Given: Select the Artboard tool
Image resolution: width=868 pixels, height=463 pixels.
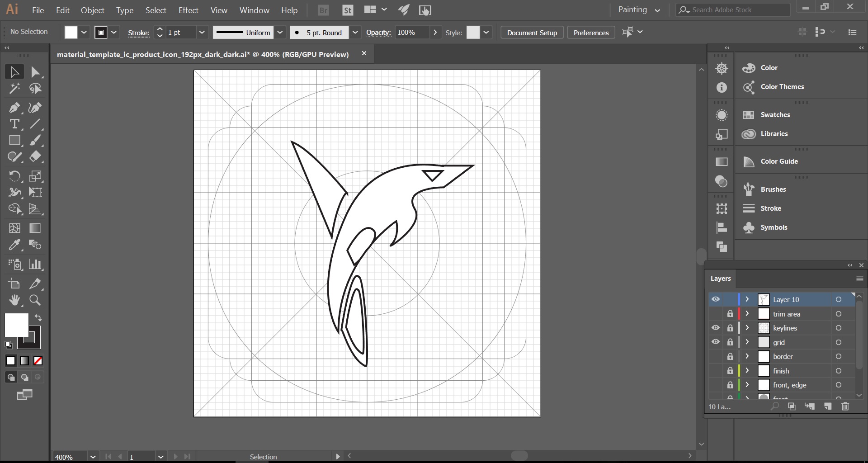Looking at the screenshot, I should [x=14, y=283].
